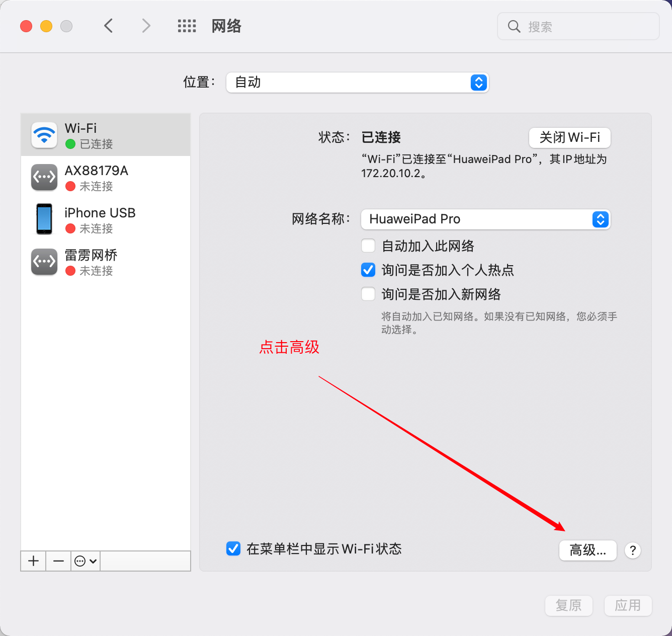This screenshot has height=636, width=672.
Task: Click AX88179A 未连接 status text
Action: pos(96,186)
